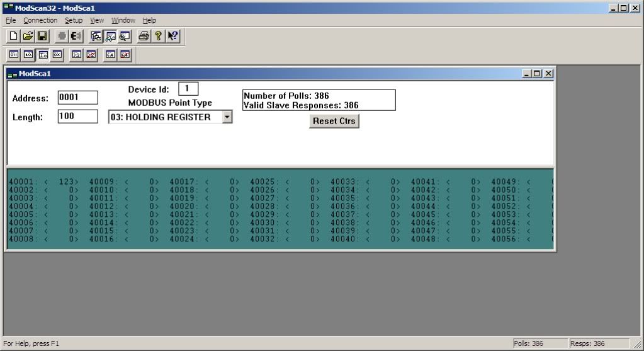This screenshot has width=644, height=351.
Task: Click the 03: HOLDING REGISTER combo text
Action: (161, 117)
